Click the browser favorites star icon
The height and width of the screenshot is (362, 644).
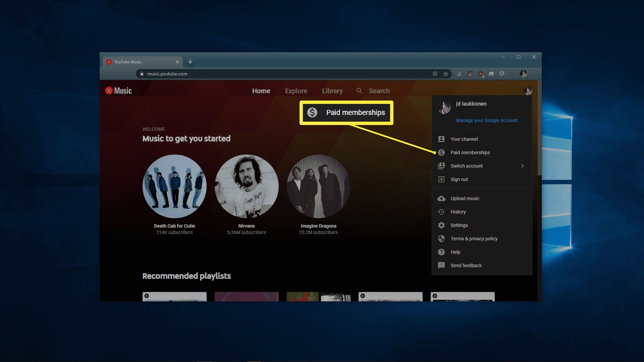point(445,73)
